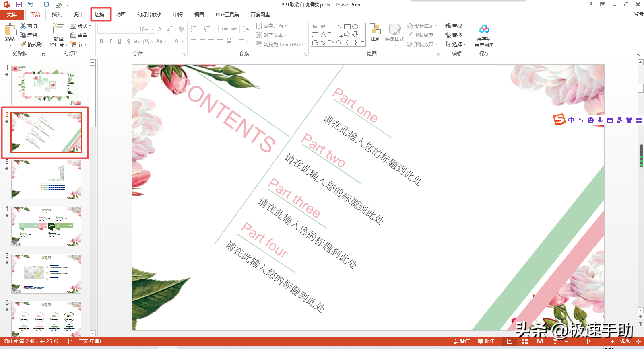Collapse the ribbon with the chevron
This screenshot has width=644, height=349.
638,54
